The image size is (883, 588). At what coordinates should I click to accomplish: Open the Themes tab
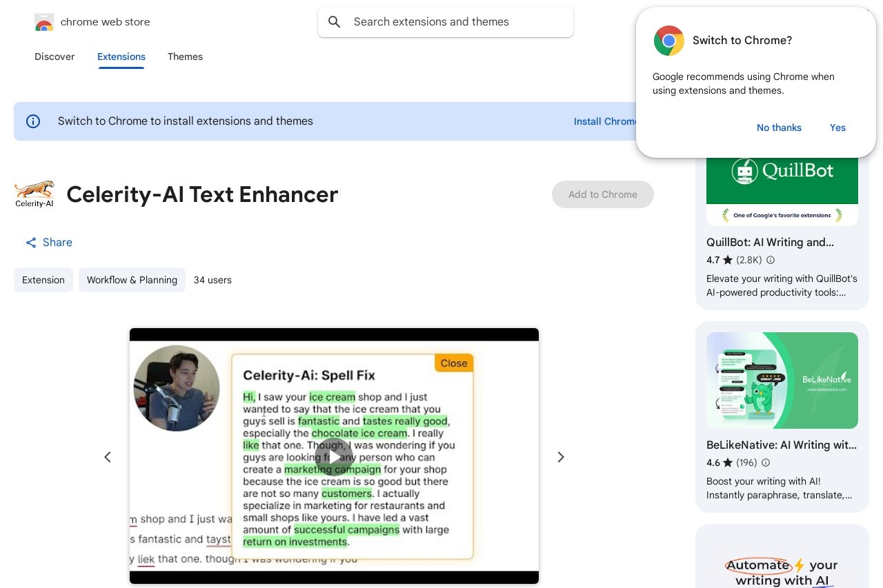tap(185, 57)
